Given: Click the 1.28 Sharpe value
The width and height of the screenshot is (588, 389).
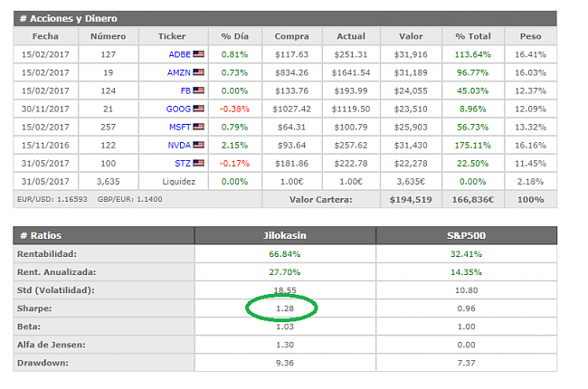Looking at the screenshot, I should point(285,308).
